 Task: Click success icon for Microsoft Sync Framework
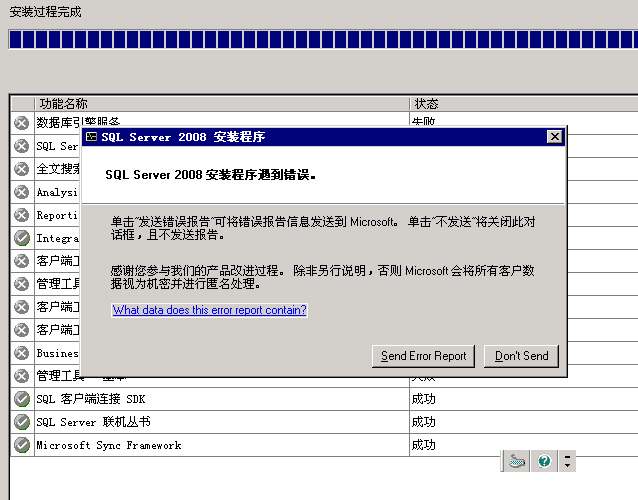[22, 445]
